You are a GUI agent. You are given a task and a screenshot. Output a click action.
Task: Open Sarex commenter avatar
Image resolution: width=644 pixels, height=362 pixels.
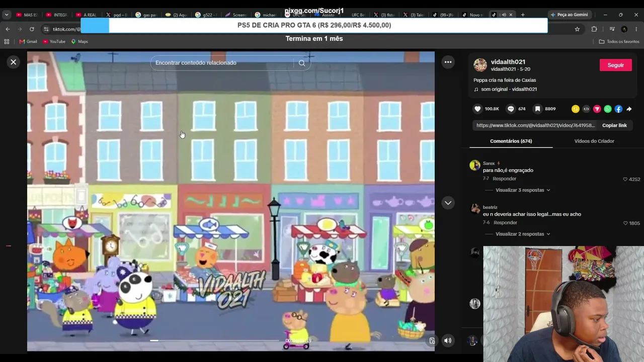point(474,165)
